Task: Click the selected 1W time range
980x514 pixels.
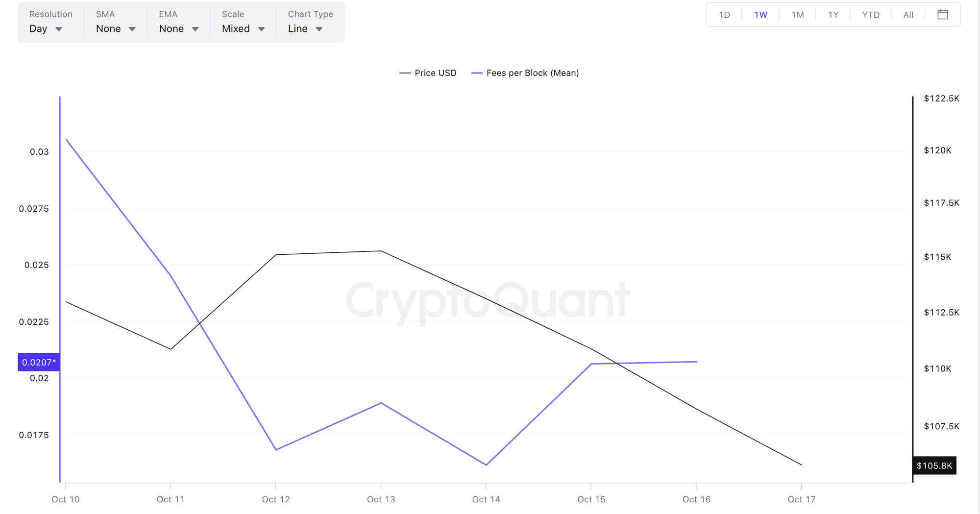Action: tap(760, 14)
